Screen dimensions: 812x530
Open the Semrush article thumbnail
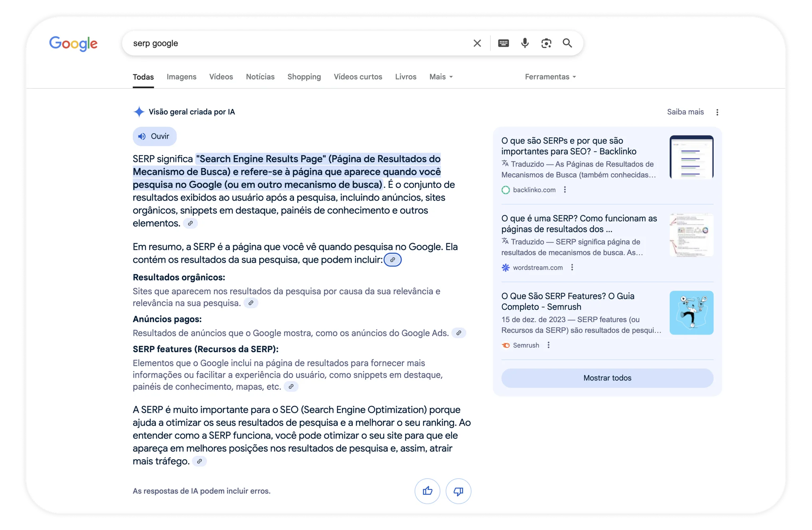(x=691, y=313)
